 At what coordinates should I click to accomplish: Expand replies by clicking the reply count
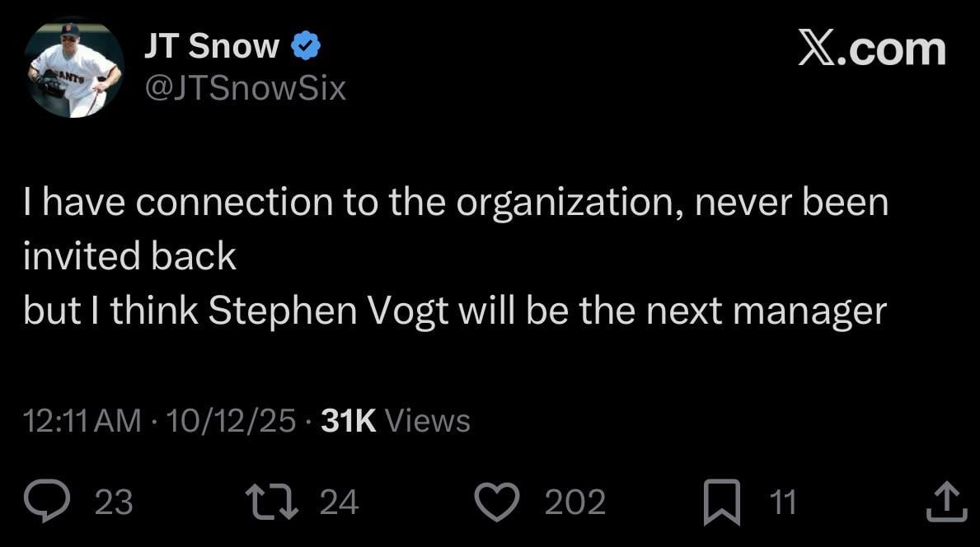(x=113, y=500)
